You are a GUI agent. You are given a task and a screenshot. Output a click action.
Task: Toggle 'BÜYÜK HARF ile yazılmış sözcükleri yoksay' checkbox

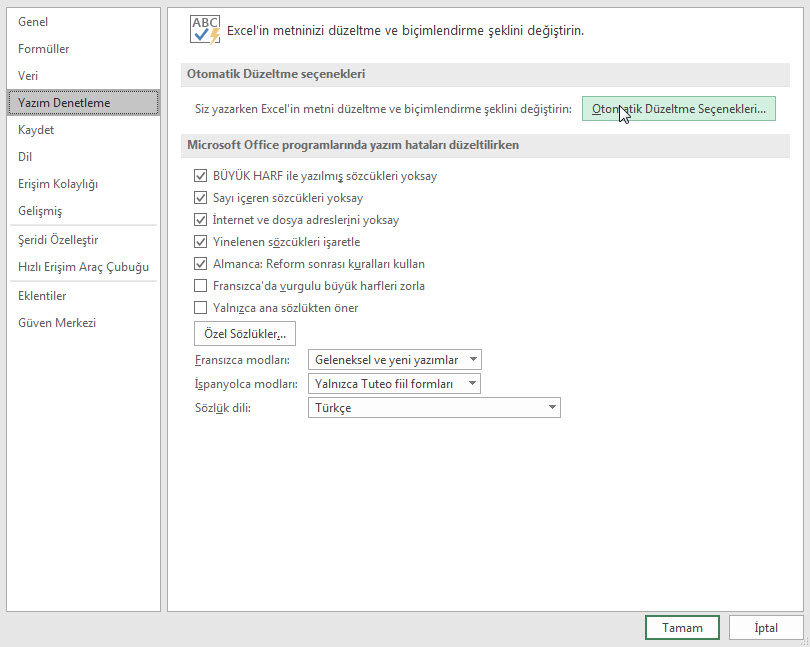coord(200,176)
